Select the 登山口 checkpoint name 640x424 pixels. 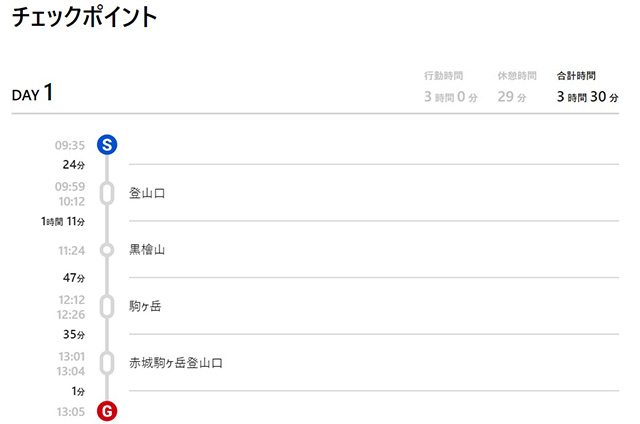(147, 193)
